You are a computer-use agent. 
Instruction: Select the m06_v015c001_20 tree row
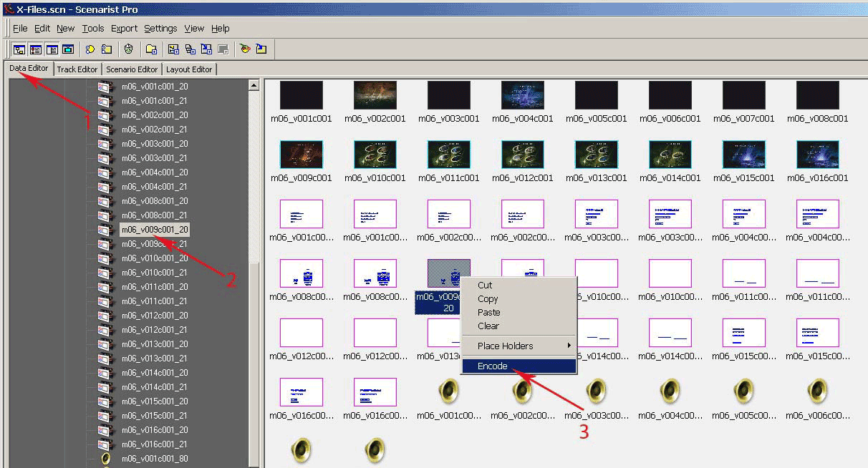pos(155,401)
